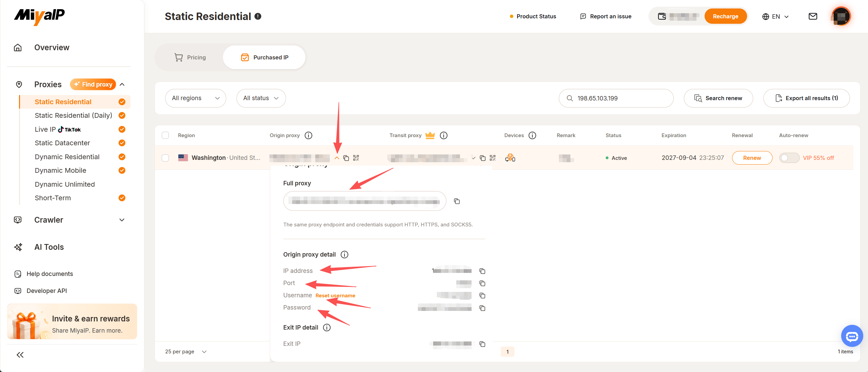Click Origin proxy column info icon
The height and width of the screenshot is (372, 868).
coord(308,135)
